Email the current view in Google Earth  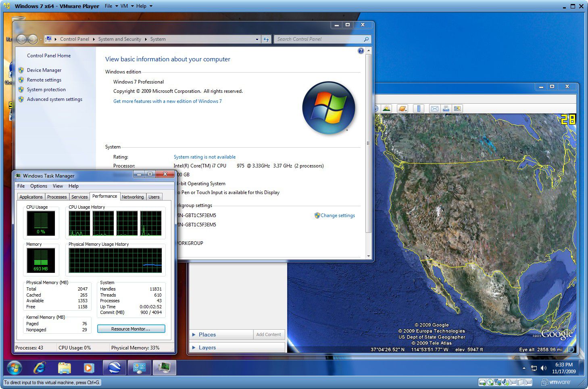click(434, 109)
